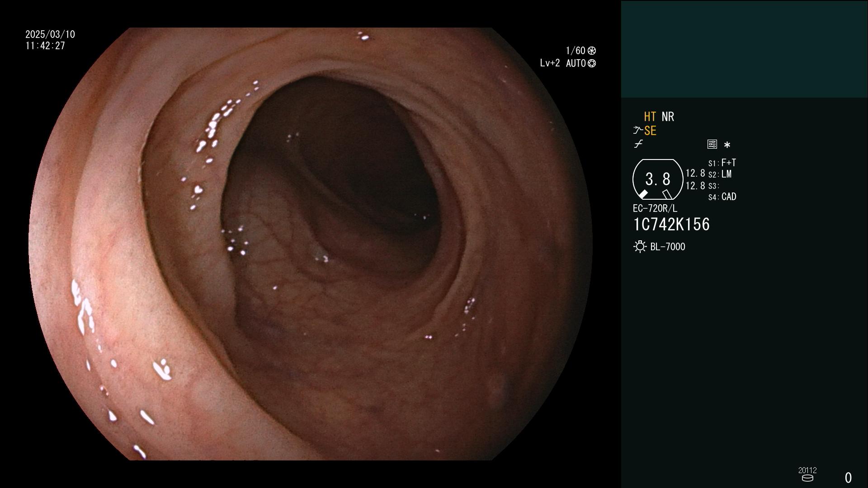Click the dark teal panel at top right

(x=744, y=49)
